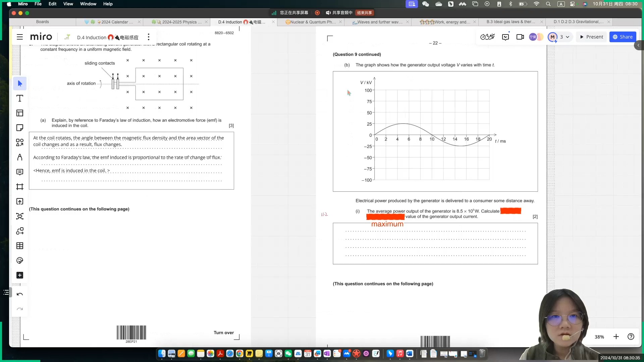Select the Comment tool
The image size is (644, 362).
(x=20, y=172)
